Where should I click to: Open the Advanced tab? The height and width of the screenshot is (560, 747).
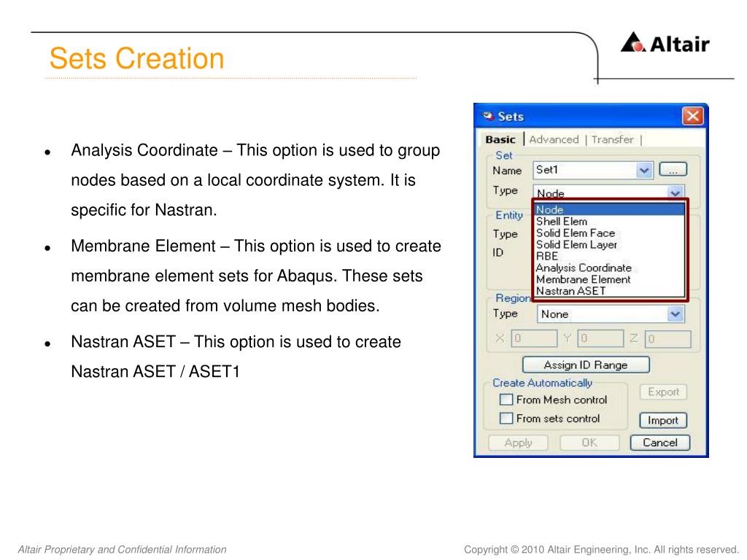pos(554,139)
